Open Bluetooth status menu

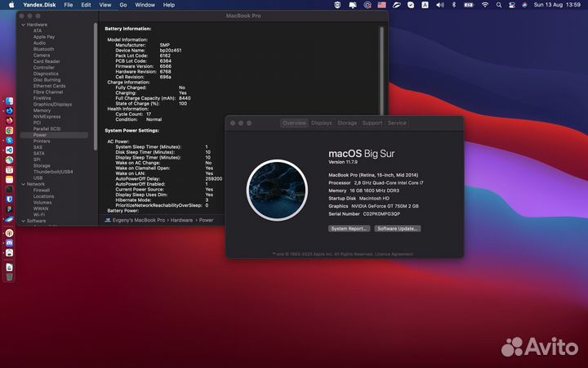tap(454, 5)
